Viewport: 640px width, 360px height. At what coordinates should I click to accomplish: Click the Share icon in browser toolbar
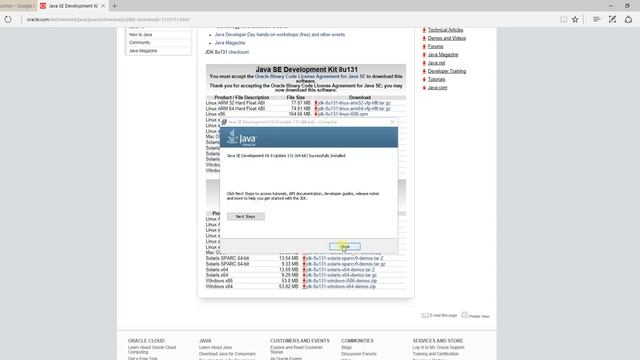pyautogui.click(x=629, y=19)
